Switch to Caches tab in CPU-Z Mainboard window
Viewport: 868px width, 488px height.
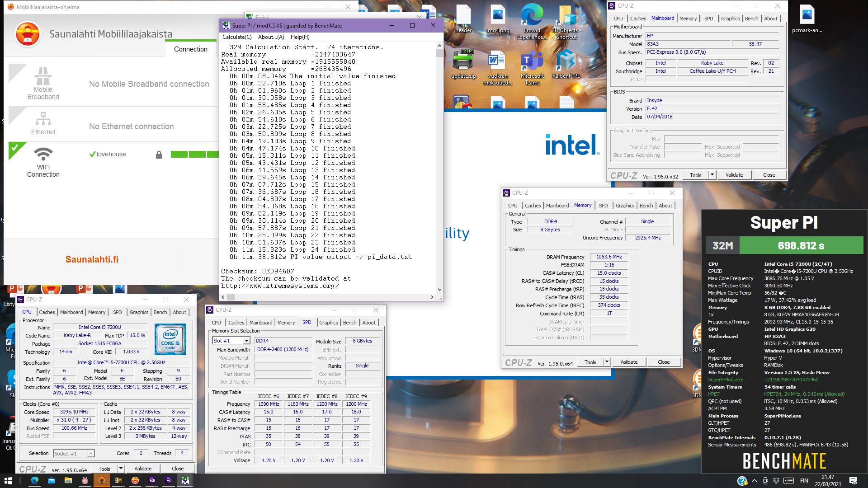coord(638,19)
